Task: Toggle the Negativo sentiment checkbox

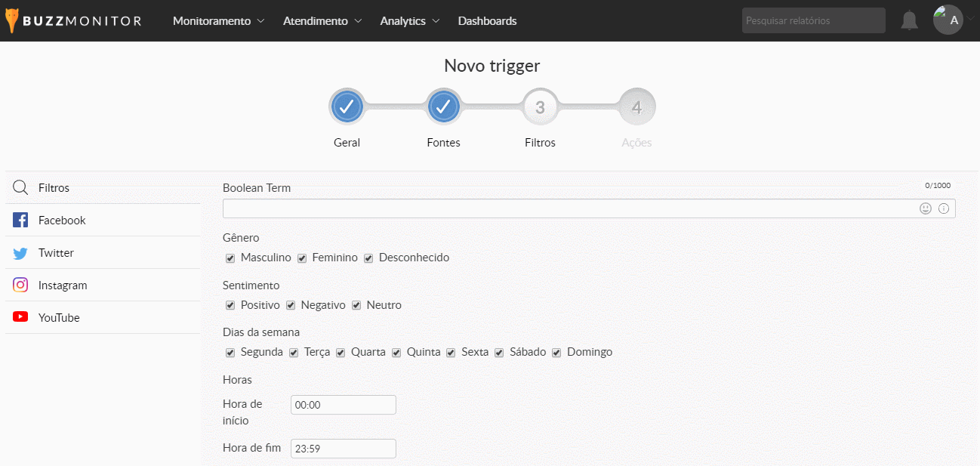Action: 291,306
